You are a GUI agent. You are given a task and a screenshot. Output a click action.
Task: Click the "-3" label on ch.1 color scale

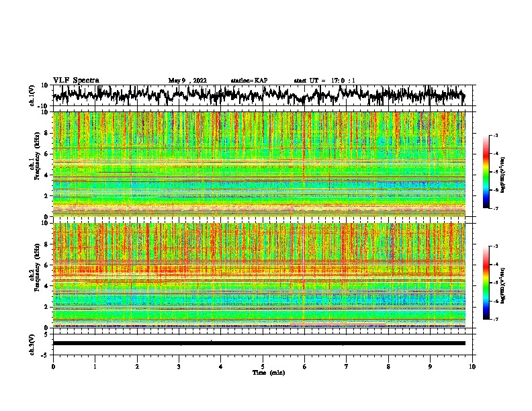(496, 135)
